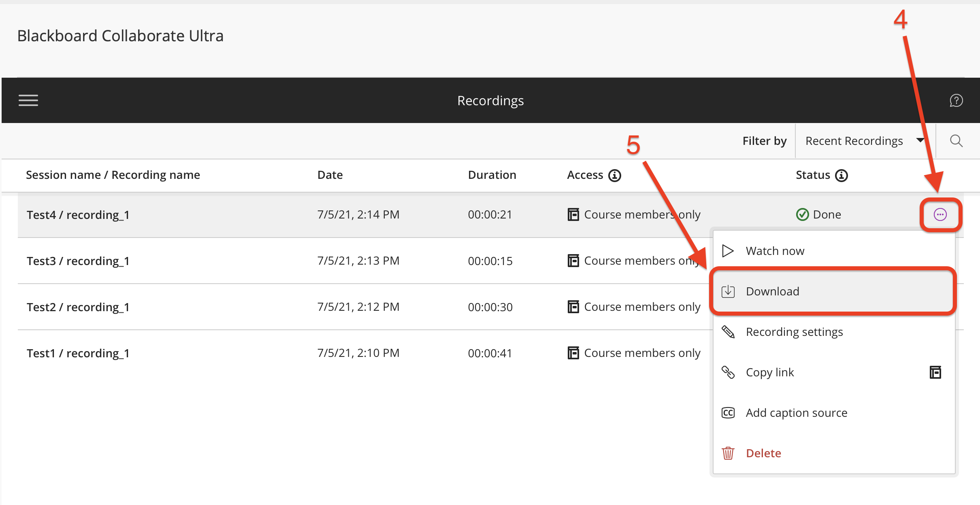Open the hamburger navigation menu
The height and width of the screenshot is (505, 980).
[x=28, y=100]
